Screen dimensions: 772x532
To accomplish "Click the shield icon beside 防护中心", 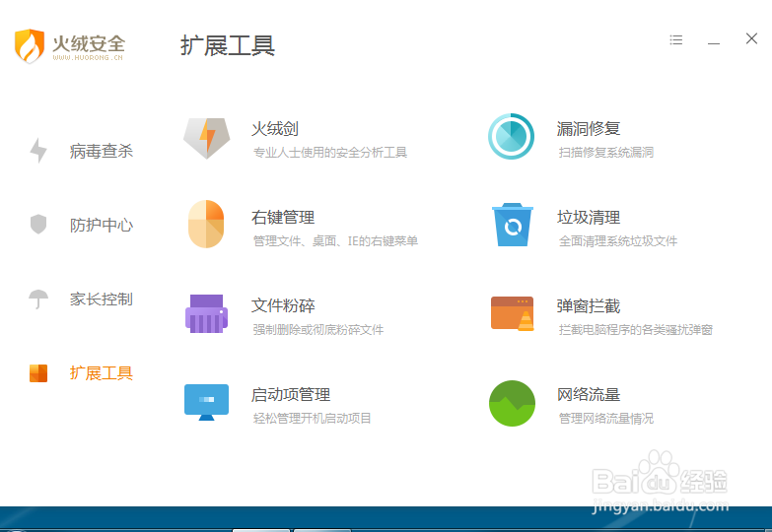I will pyautogui.click(x=38, y=224).
